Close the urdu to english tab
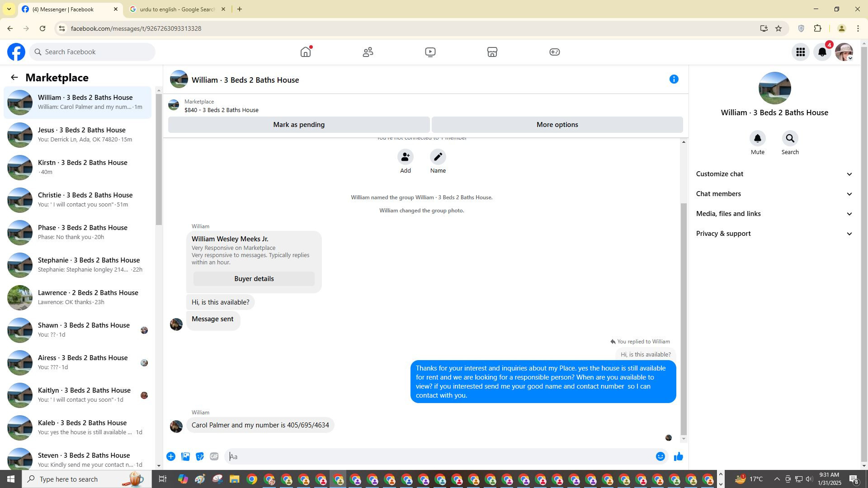The width and height of the screenshot is (868, 488). point(223,9)
